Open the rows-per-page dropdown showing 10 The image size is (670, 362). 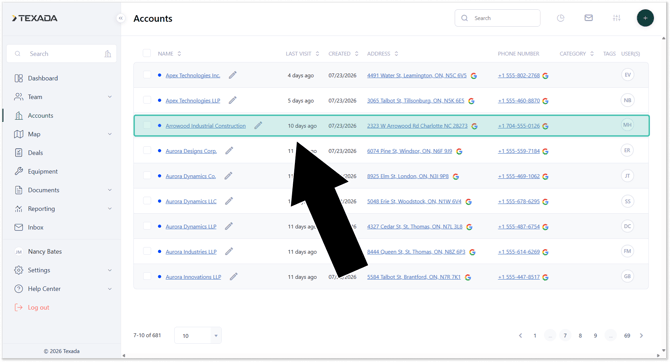(x=198, y=336)
